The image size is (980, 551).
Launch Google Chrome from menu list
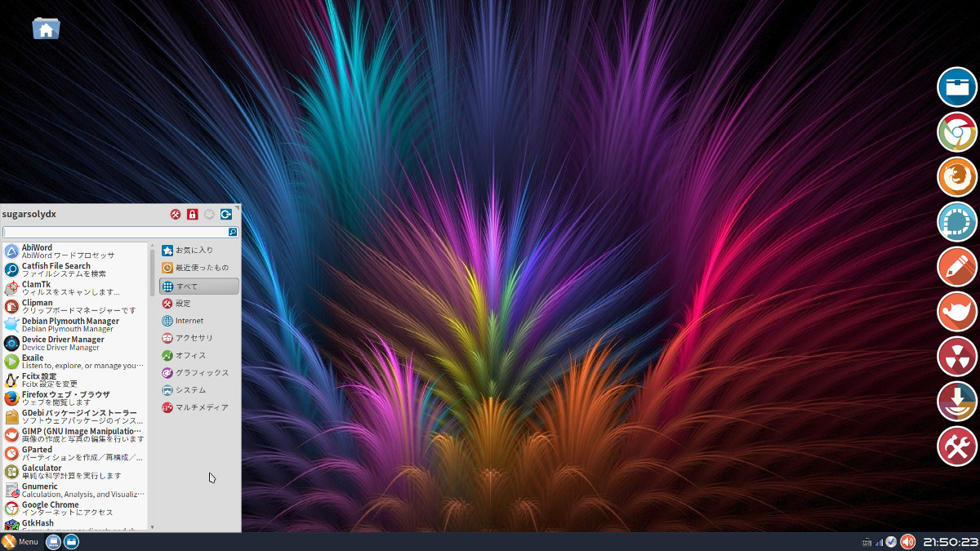click(x=74, y=509)
